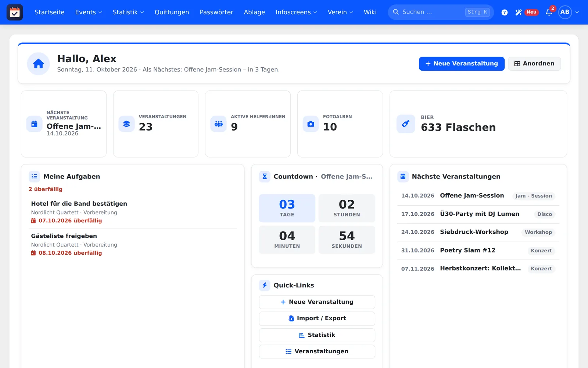Open Offene Jam-Session event row
Screen dimensions: 588x368
click(478, 196)
